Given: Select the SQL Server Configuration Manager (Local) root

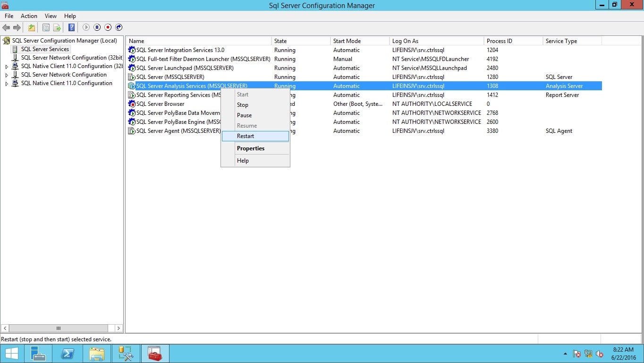Looking at the screenshot, I should [65, 41].
